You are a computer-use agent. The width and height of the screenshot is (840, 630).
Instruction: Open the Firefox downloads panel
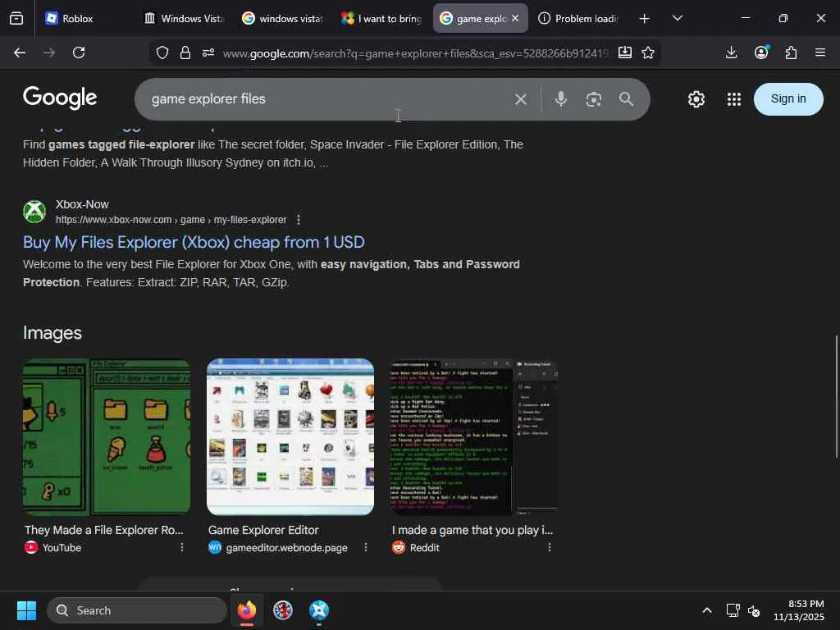pos(731,52)
